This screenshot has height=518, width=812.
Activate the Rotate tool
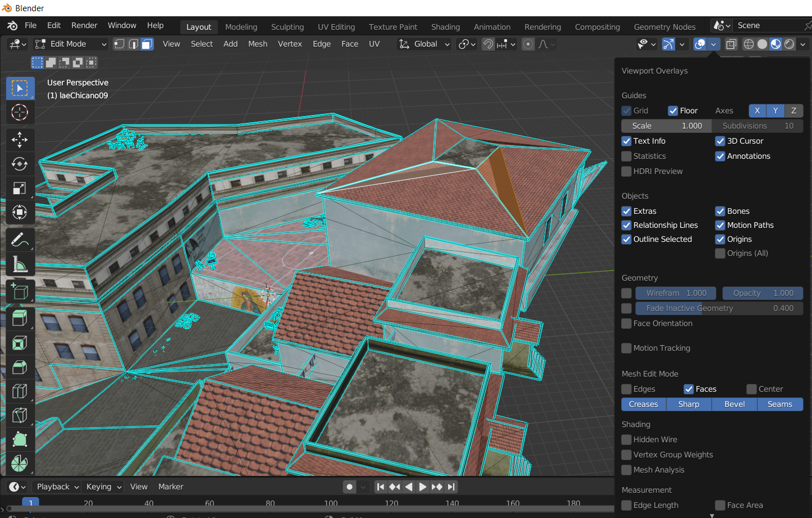point(20,164)
